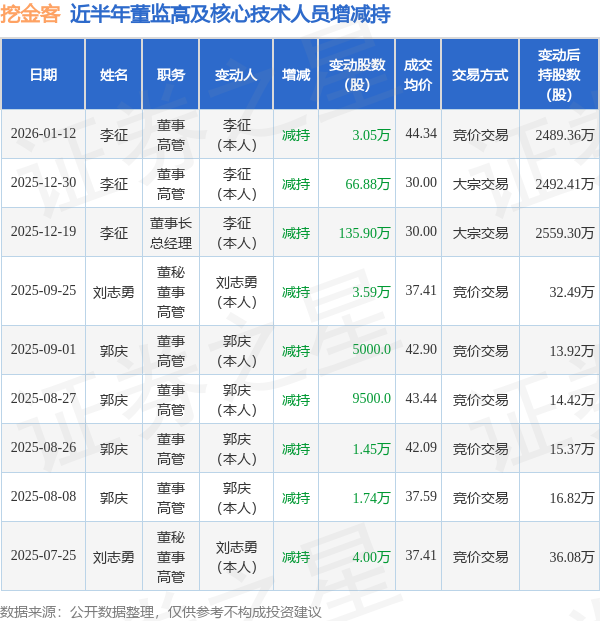This screenshot has width=600, height=621.
Task: Click the average price 42.90
Action: click(421, 350)
